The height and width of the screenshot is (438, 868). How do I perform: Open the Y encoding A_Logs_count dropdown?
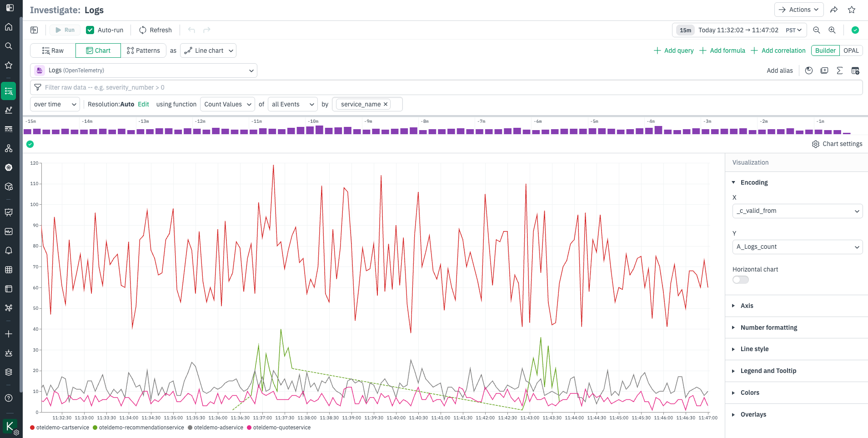click(798, 247)
